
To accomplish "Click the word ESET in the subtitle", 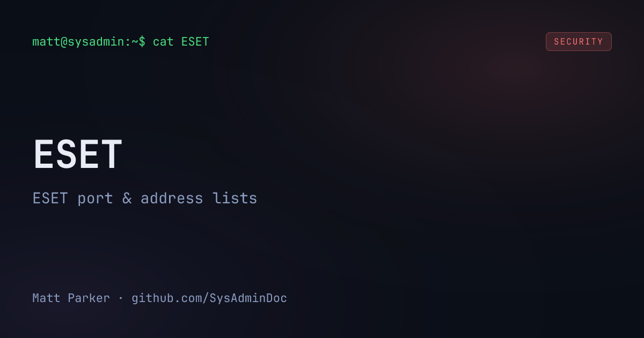I will [x=50, y=199].
